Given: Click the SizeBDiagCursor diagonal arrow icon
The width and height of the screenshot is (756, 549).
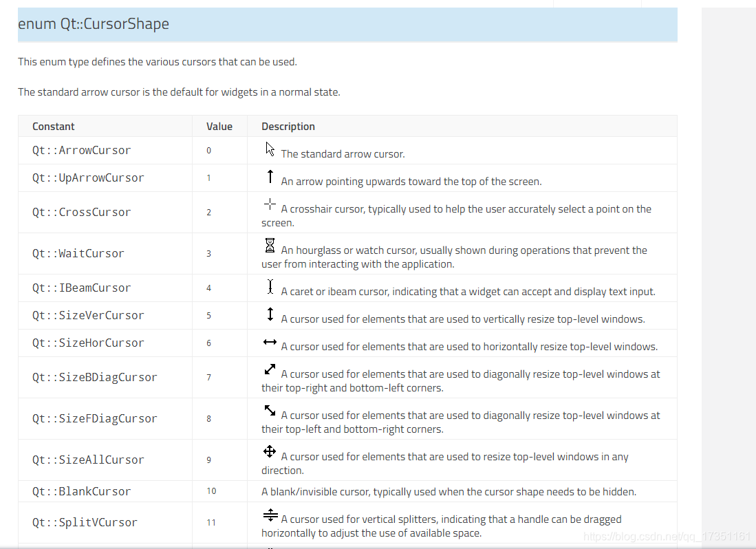Looking at the screenshot, I should pos(270,369).
